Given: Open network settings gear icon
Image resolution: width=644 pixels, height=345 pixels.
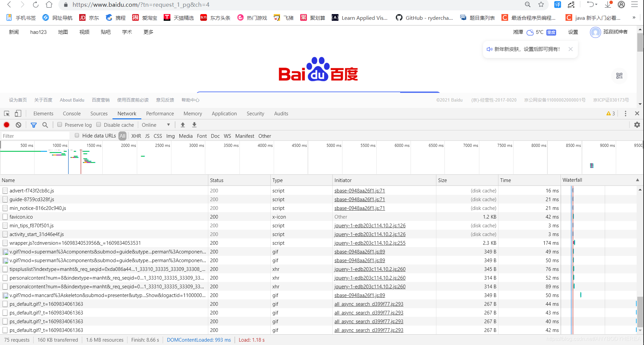Looking at the screenshot, I should [x=637, y=125].
